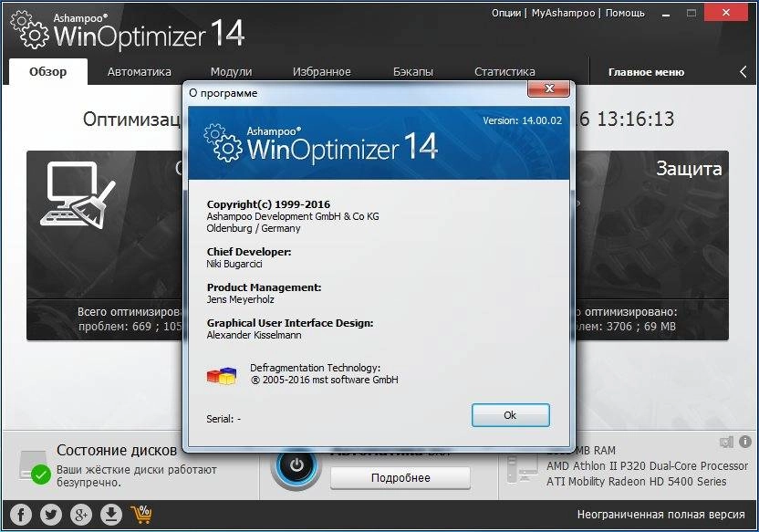Close the 'О программе' dialog
Screen dimensions: 759x532
pos(548,89)
